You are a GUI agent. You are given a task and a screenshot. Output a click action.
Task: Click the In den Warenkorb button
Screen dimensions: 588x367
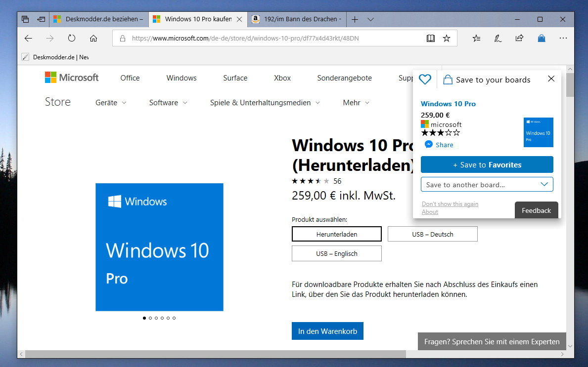click(x=327, y=331)
